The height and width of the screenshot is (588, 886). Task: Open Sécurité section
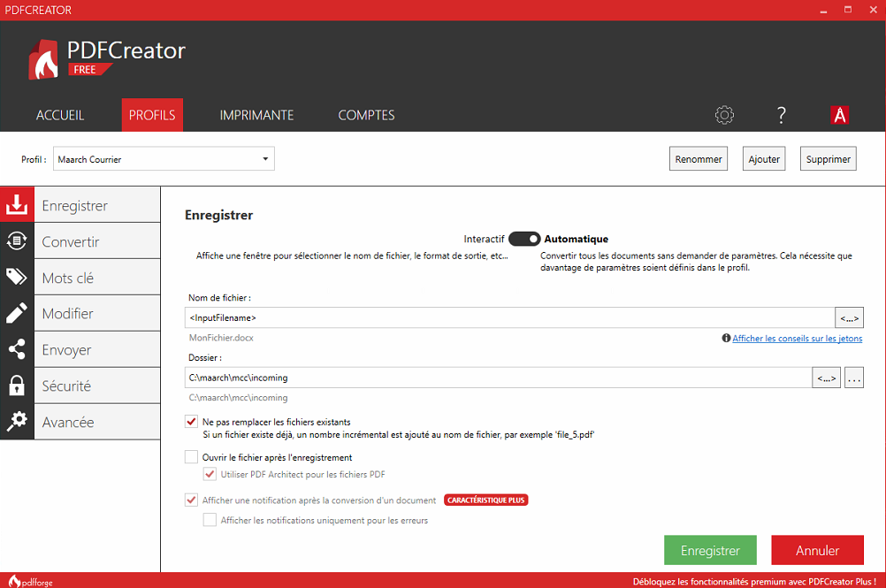[97, 386]
